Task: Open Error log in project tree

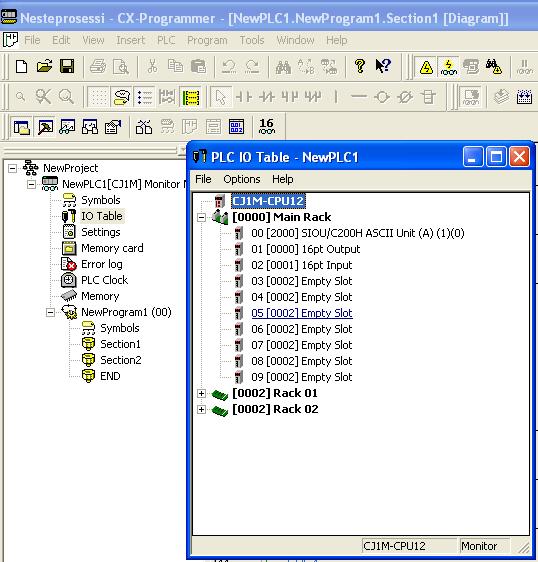Action: click(x=102, y=264)
